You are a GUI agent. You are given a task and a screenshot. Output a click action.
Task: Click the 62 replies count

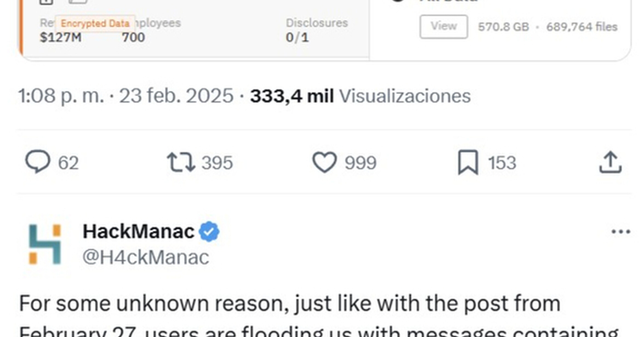coord(68,163)
